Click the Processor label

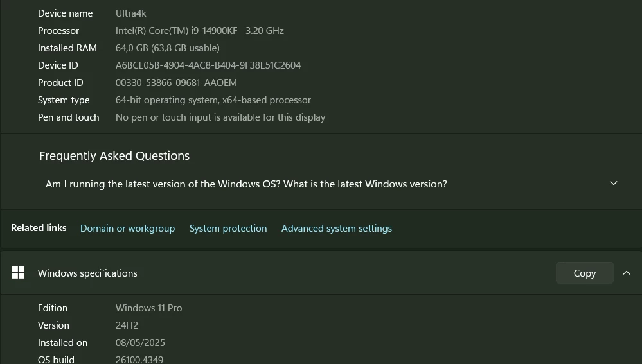click(58, 31)
